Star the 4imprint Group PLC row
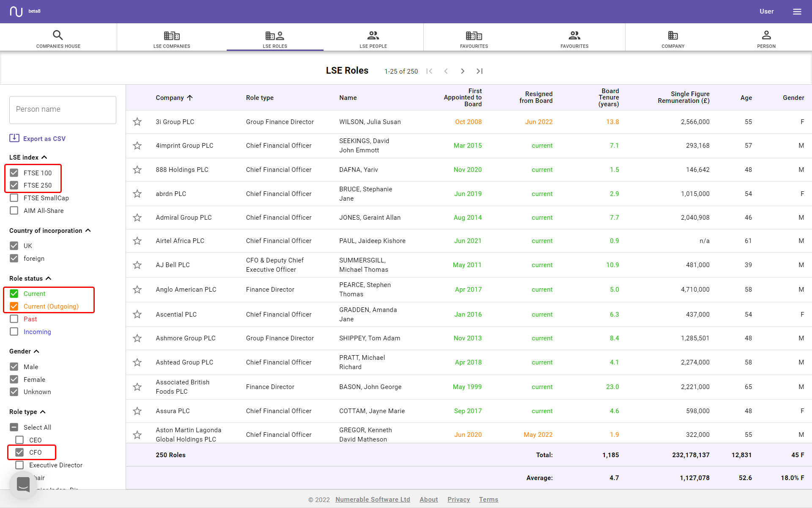This screenshot has width=812, height=508. click(137, 146)
